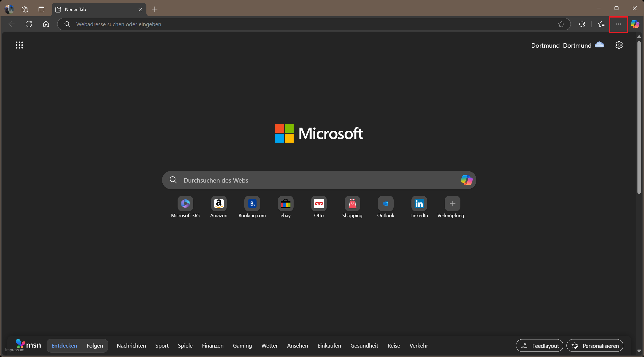Open Ansehen feed category
This screenshot has height=357, width=644.
point(298,346)
